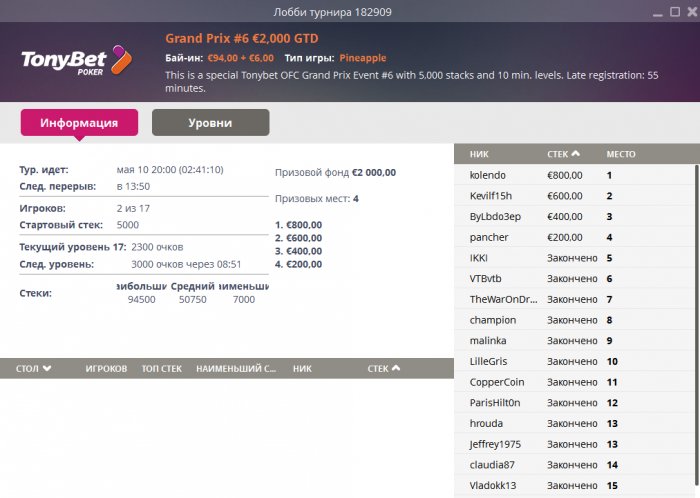
Task: Click the chevron next to СТОЛ header
Action: tap(46, 368)
